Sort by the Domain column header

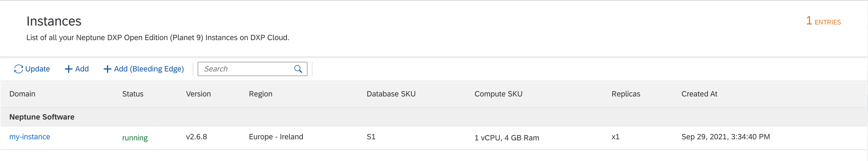point(22,94)
